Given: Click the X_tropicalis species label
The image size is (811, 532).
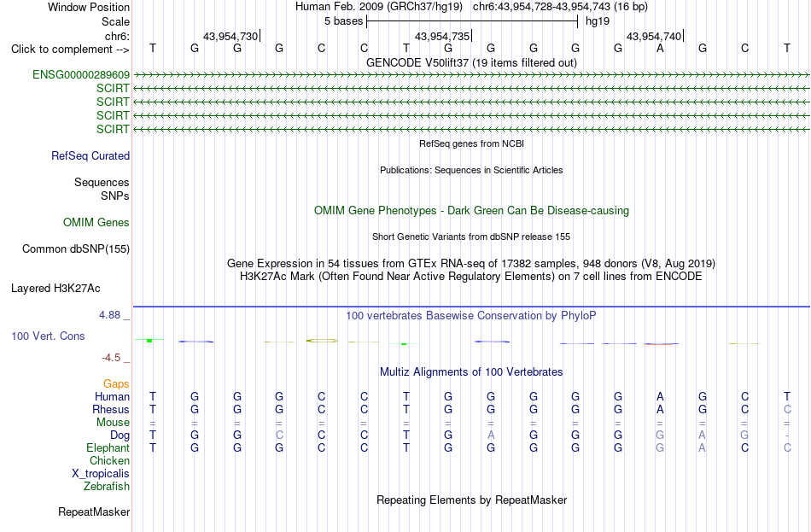Looking at the screenshot, I should (101, 474).
